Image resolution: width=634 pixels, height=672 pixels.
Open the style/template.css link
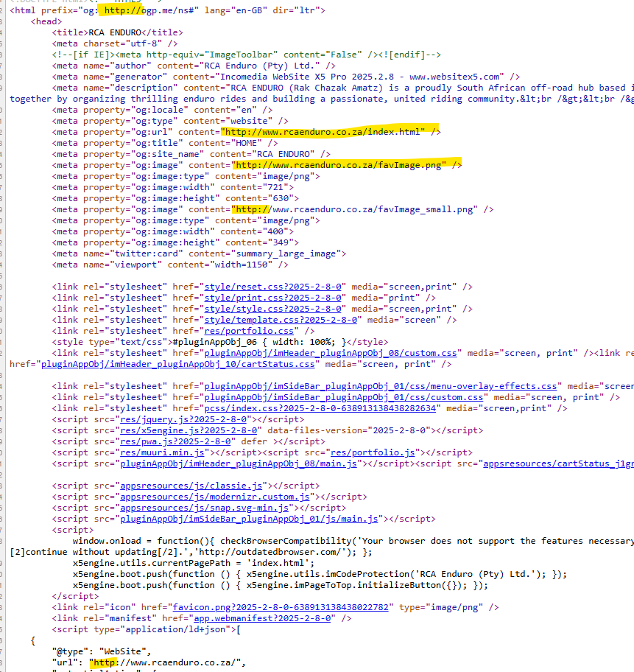(x=281, y=320)
